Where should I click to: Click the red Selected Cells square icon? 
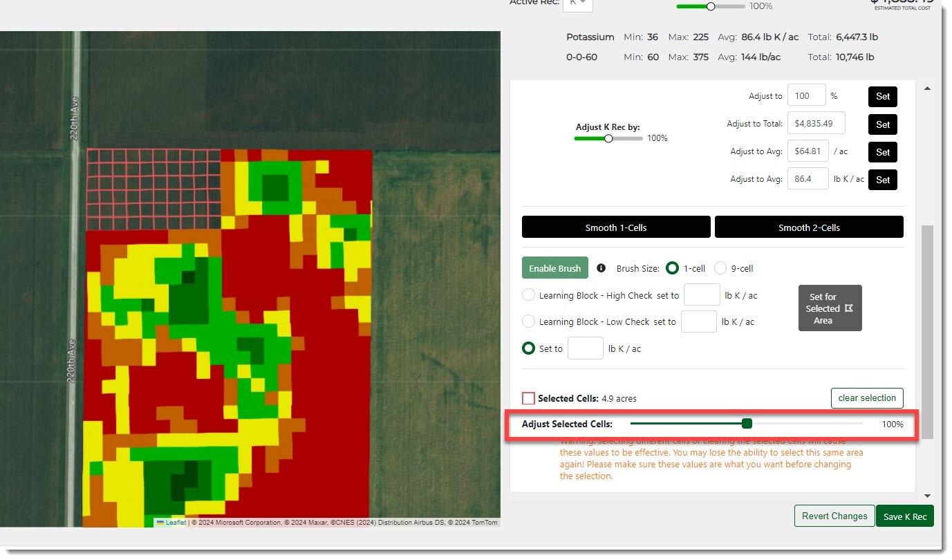[528, 398]
